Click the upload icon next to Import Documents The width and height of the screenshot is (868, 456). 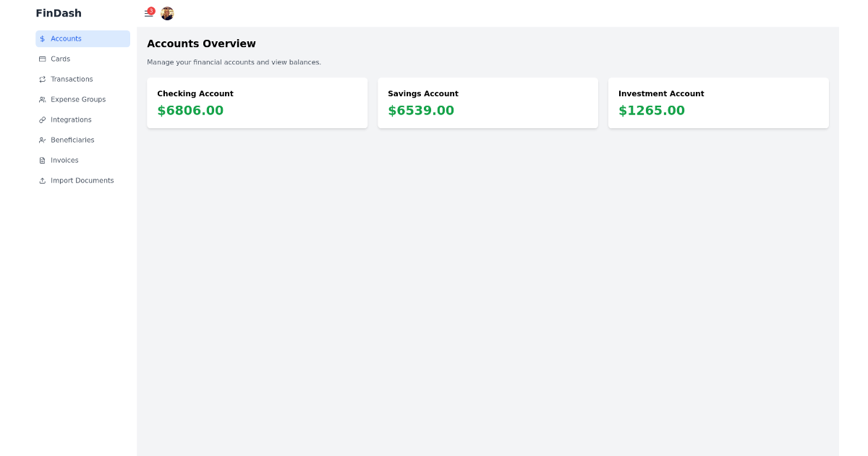(43, 180)
